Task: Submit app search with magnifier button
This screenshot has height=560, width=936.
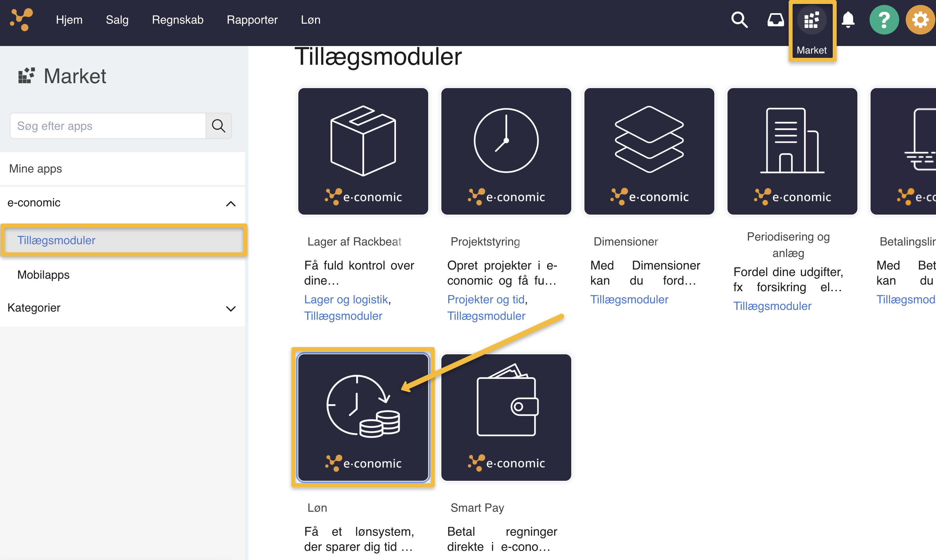Action: 219,126
